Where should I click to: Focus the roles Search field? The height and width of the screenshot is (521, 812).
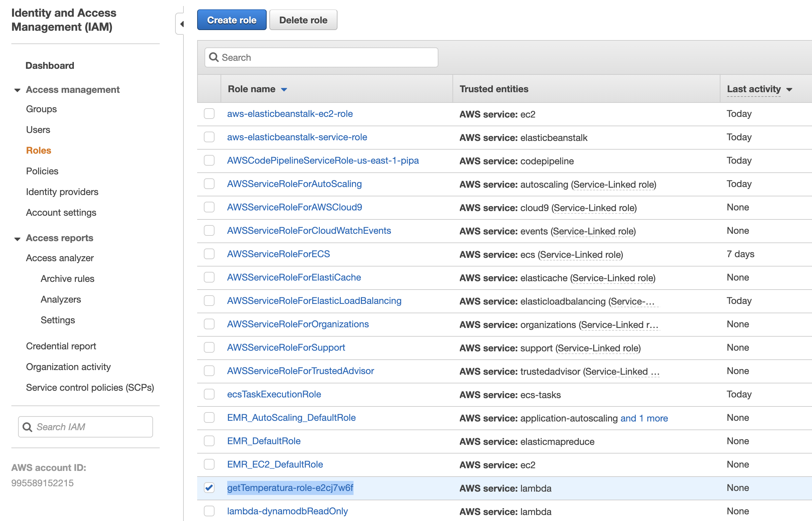[x=325, y=57]
